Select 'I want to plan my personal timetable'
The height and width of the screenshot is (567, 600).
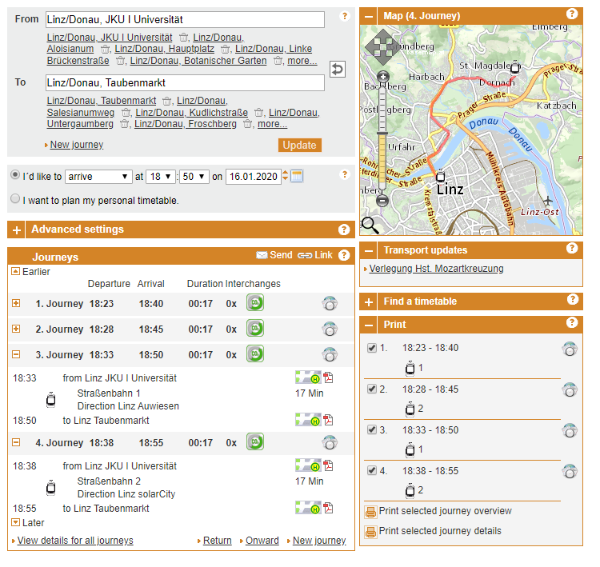point(15,199)
